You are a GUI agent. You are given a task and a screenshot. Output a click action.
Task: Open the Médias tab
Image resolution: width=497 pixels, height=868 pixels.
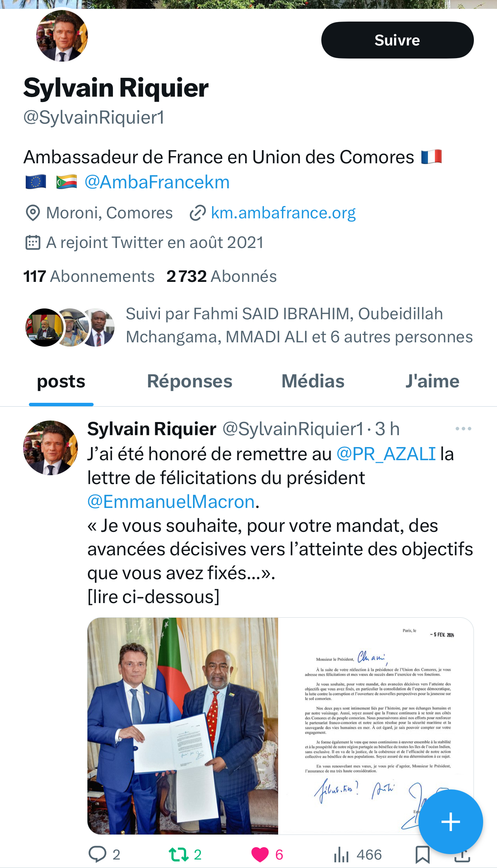click(313, 381)
